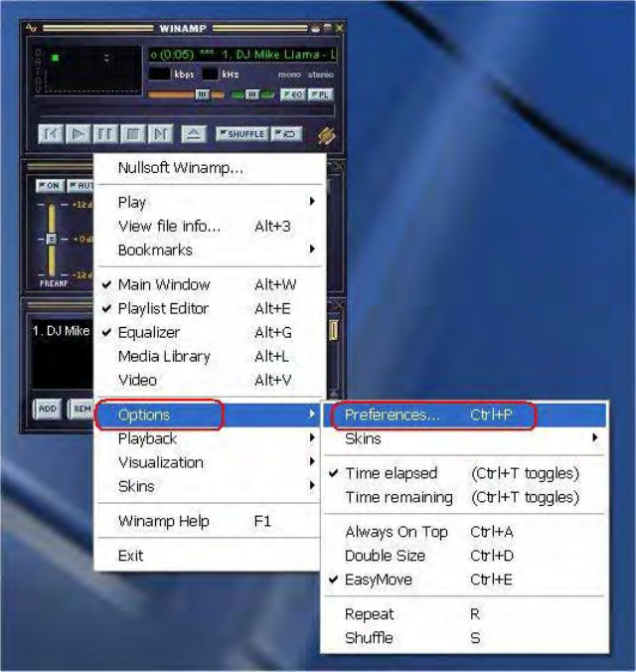Uncheck Playlist Editor menu item
The image size is (636, 672).
pyautogui.click(x=210, y=308)
